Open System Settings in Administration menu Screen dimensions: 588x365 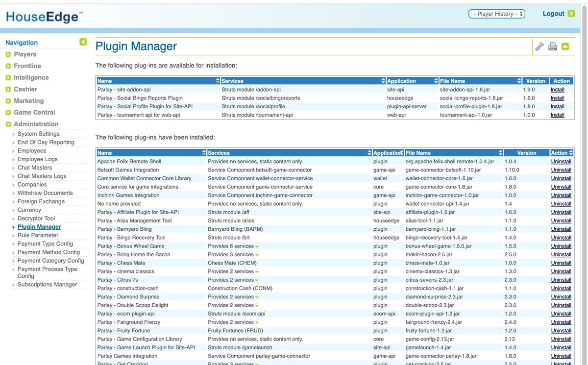click(38, 134)
